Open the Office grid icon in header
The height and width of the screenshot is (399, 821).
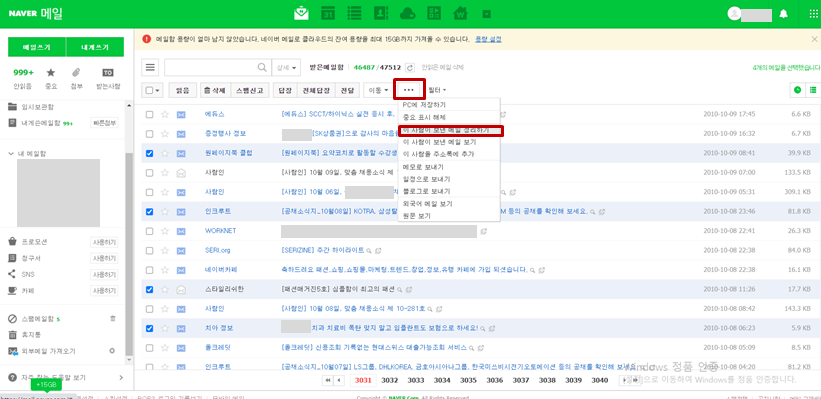click(434, 14)
